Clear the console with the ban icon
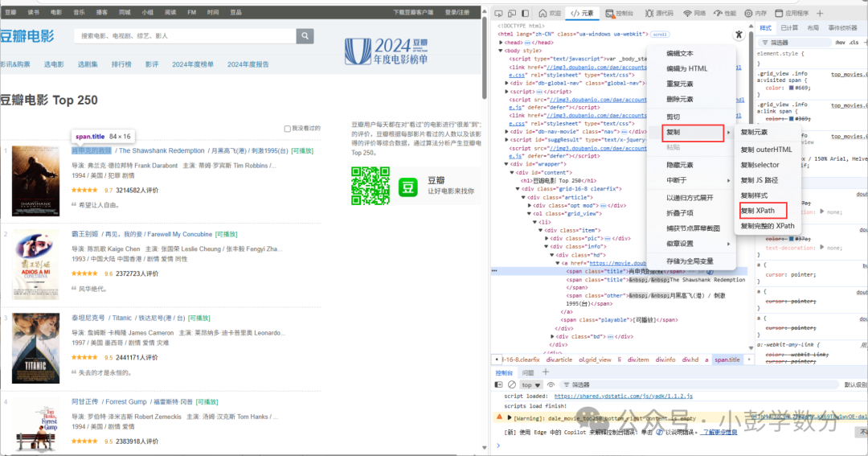Image resolution: width=868 pixels, height=456 pixels. [511, 384]
